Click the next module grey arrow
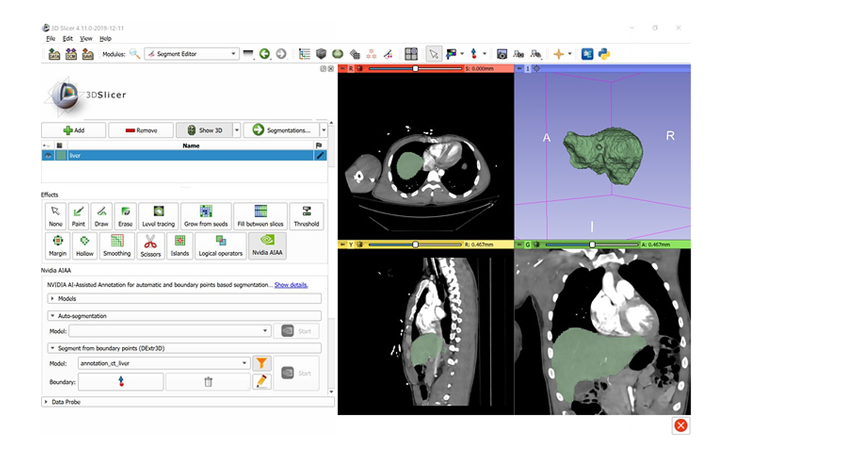The width and height of the screenshot is (868, 449). pyautogui.click(x=281, y=54)
